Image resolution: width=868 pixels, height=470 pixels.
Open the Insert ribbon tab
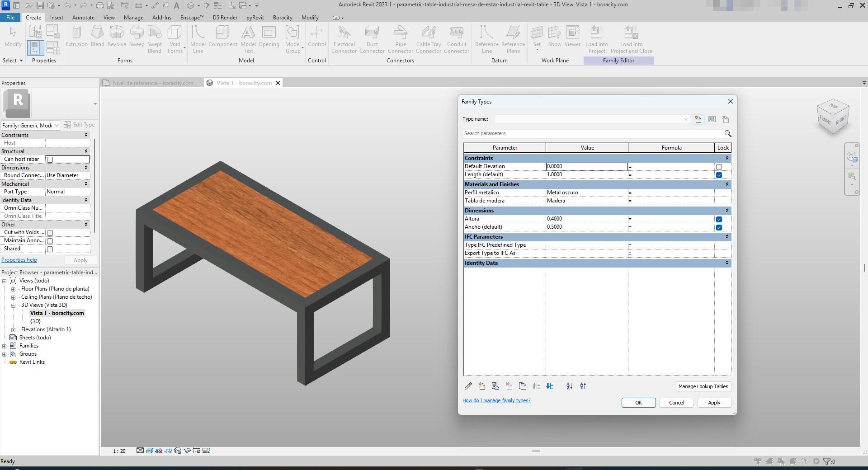click(x=57, y=18)
